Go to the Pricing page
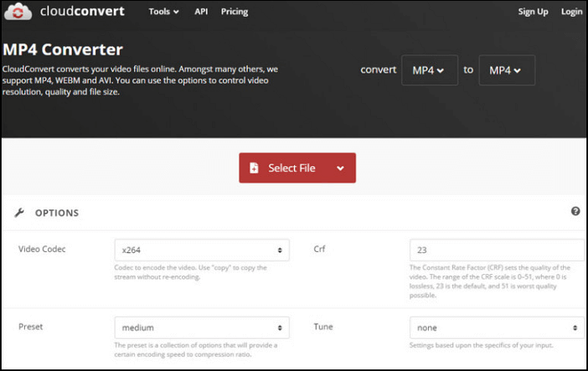 tap(235, 12)
